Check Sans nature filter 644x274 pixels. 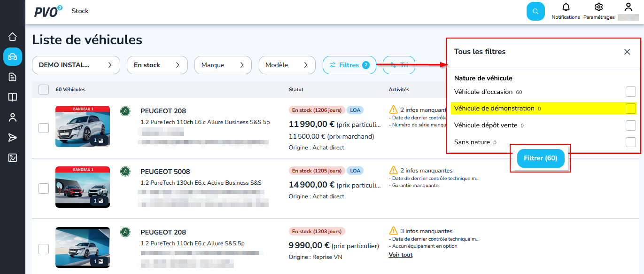pos(631,142)
